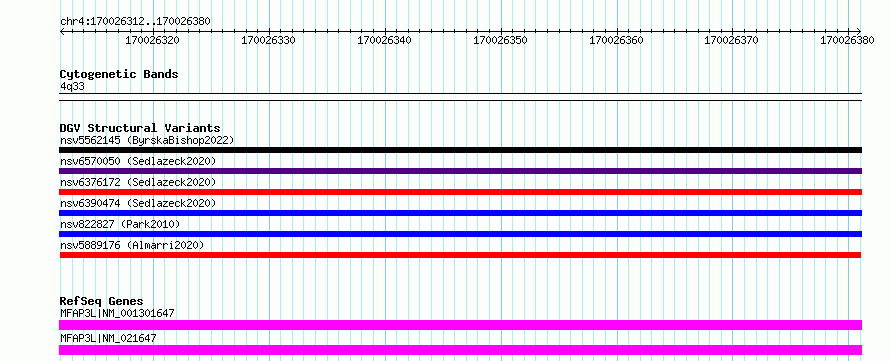Click the black nsv5562145 variant bar
Viewport: 890px width, 361px height.
point(460,150)
